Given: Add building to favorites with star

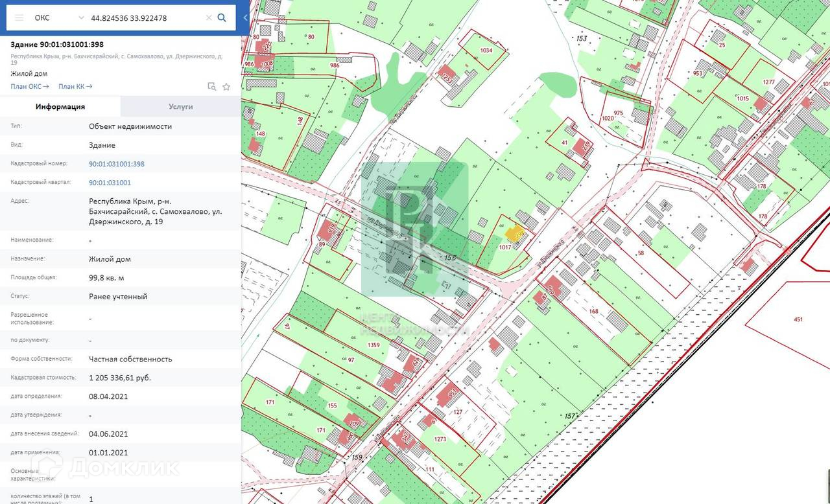Looking at the screenshot, I should coord(226,86).
